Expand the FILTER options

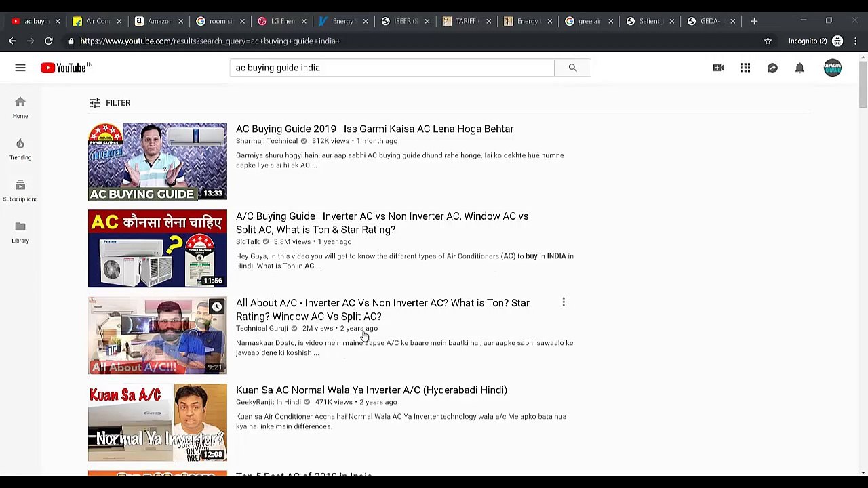coord(109,103)
